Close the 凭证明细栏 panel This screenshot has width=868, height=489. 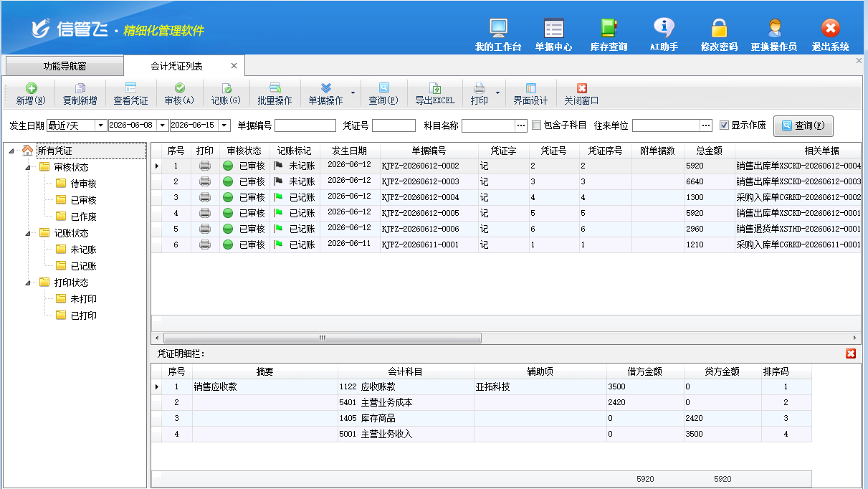(x=851, y=353)
